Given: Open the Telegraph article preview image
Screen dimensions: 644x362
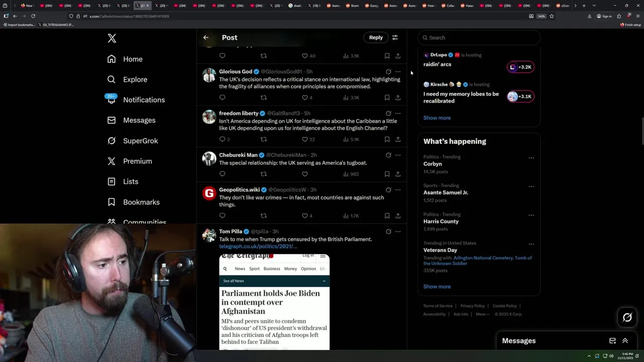Looking at the screenshot, I should pyautogui.click(x=274, y=302).
